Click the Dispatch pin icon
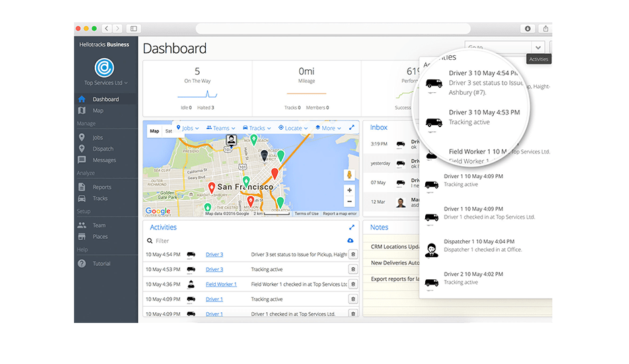 point(82,149)
